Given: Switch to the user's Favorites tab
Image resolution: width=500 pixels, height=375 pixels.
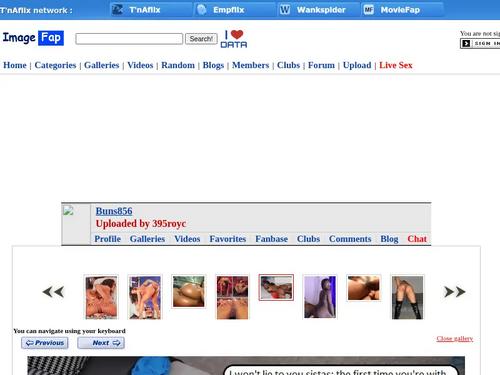Looking at the screenshot, I should click(228, 239).
